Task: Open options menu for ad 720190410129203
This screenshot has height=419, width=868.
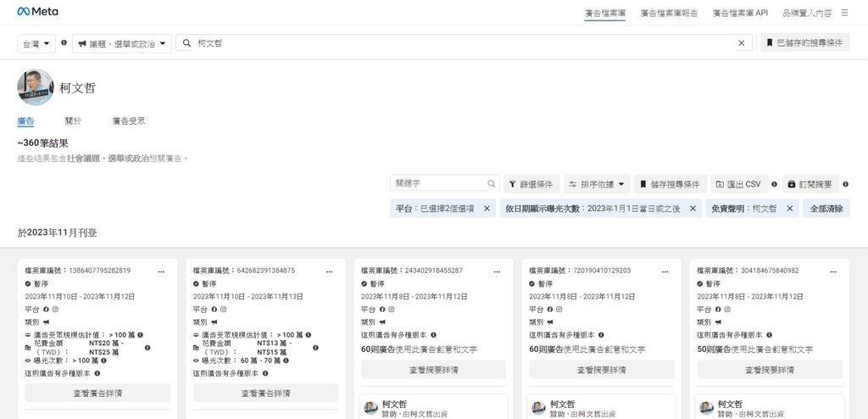Action: (665, 271)
